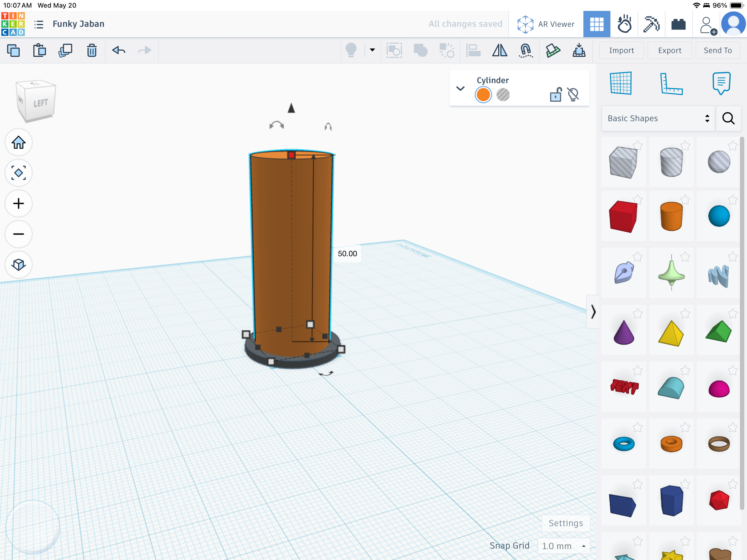Click the Show All lightbulb icon
Screen dimensions: 747x560
coord(351,50)
